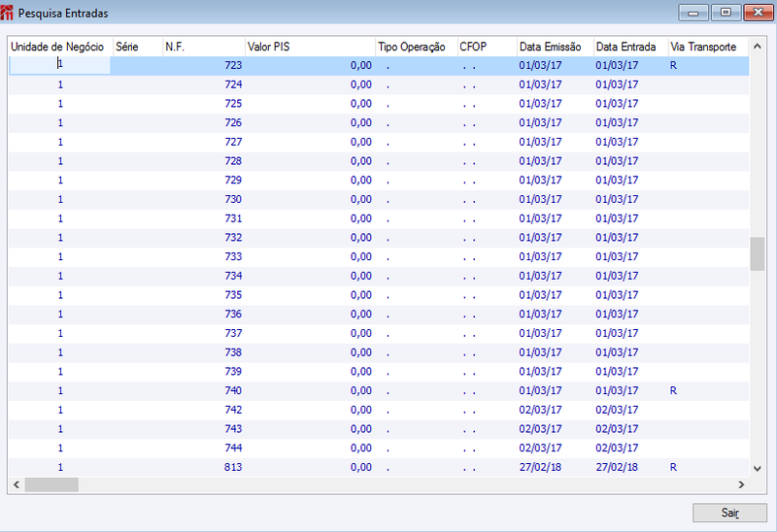This screenshot has width=777, height=532.
Task: Click Valor PIS 0,00 in row 730
Action: pyautogui.click(x=360, y=200)
